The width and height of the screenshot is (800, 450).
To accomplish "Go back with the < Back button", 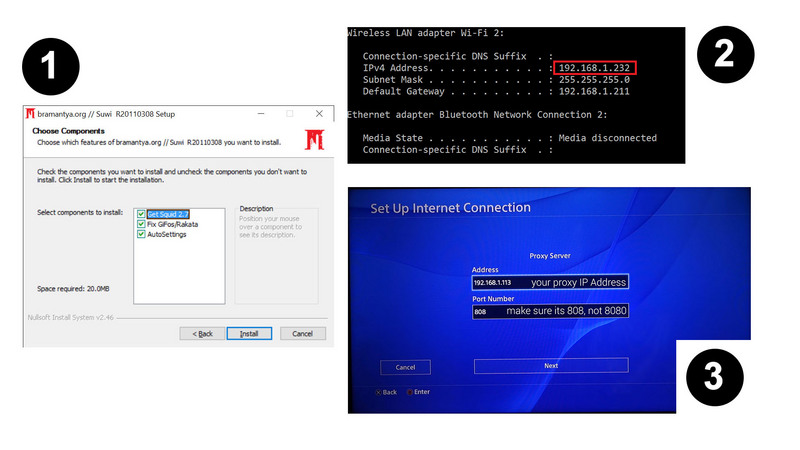I will click(x=202, y=334).
